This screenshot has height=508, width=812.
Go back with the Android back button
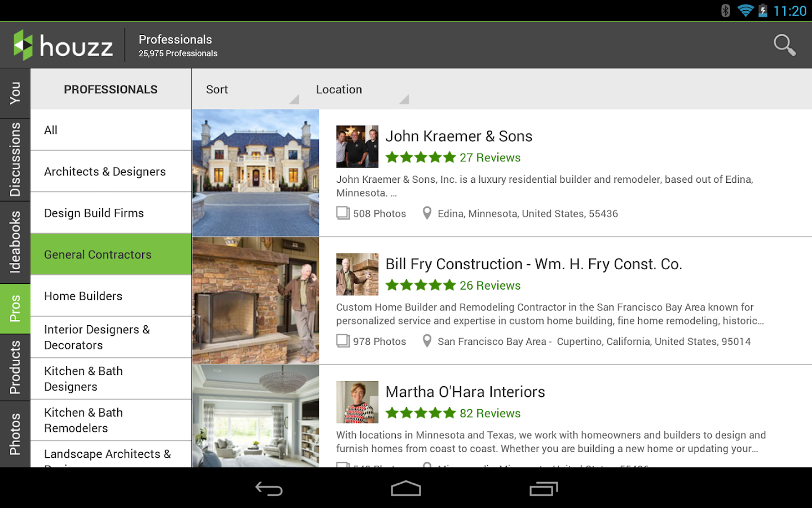pos(269,488)
